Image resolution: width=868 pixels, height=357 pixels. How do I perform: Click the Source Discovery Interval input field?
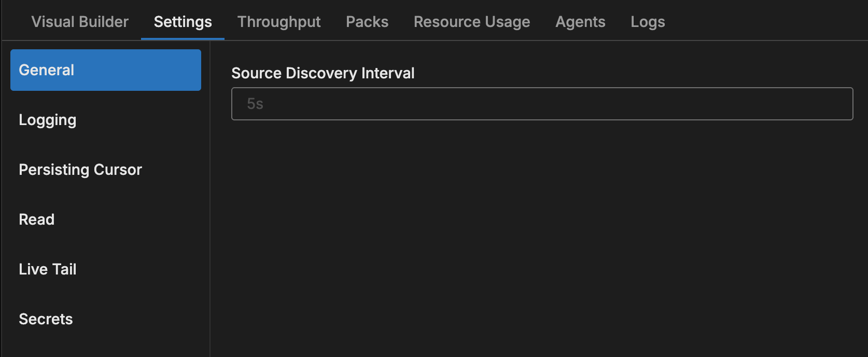542,104
